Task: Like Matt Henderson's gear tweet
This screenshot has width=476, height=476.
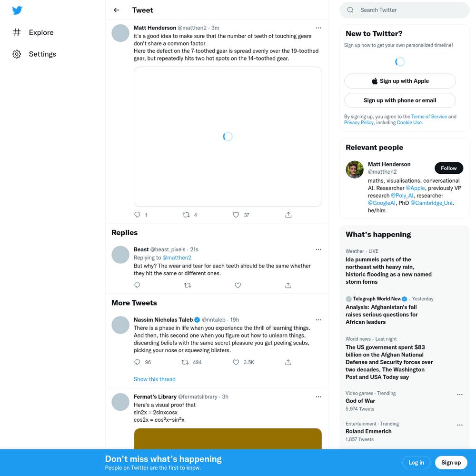Action: [236, 215]
